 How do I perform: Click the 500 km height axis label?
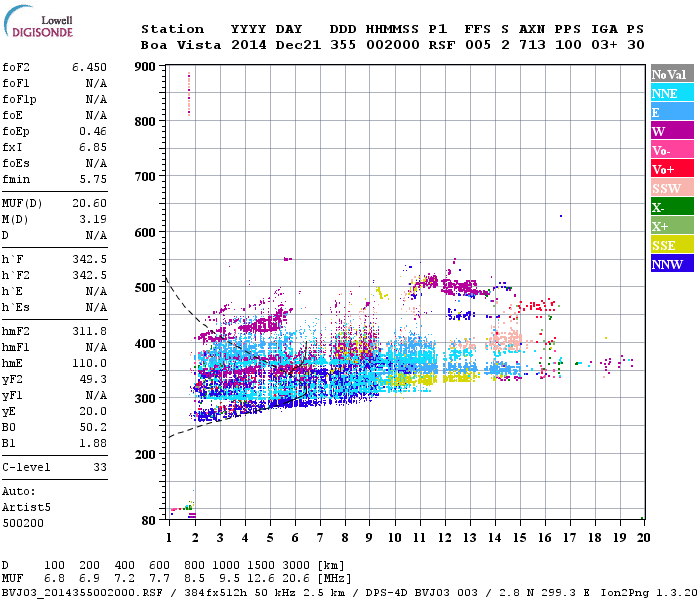pos(145,288)
